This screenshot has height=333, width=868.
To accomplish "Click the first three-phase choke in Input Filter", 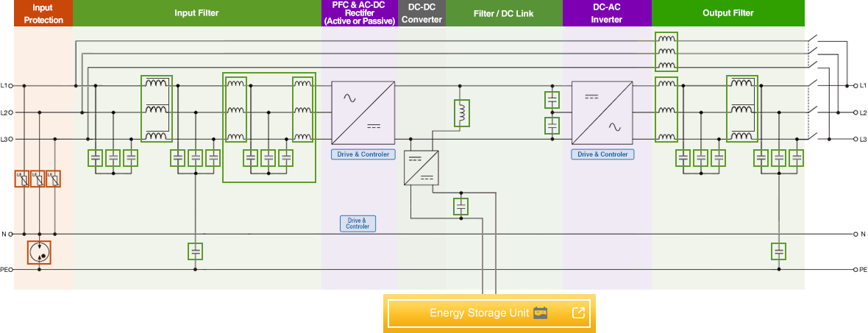I will 157,109.
